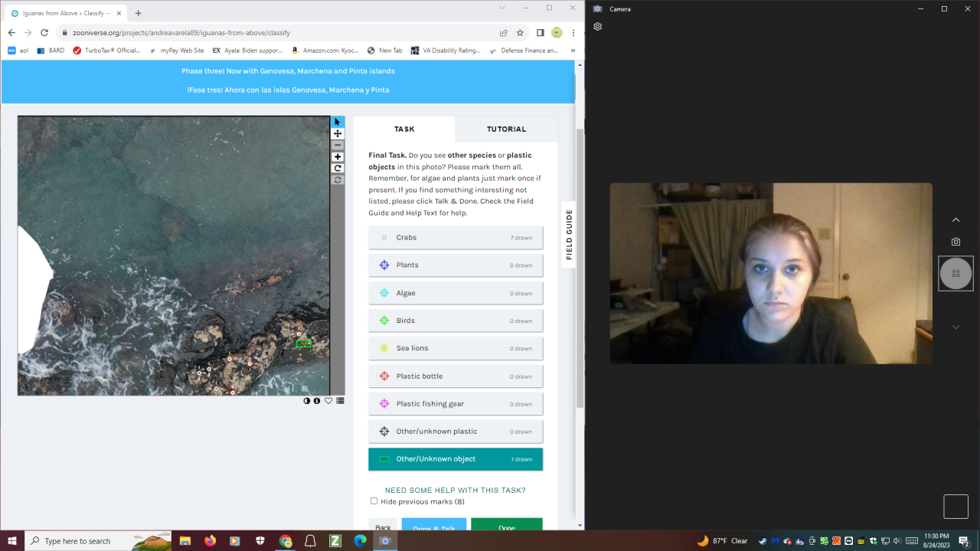Choose the Birds marking tool

[x=456, y=321]
